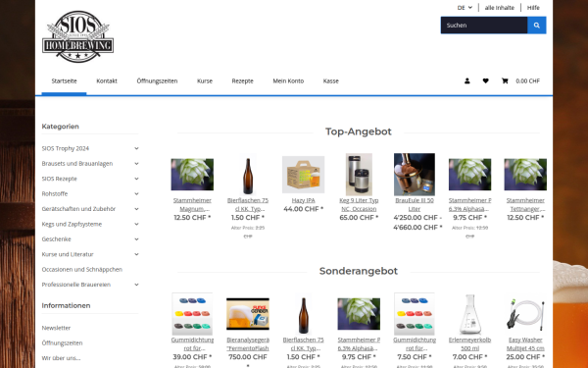Expand the Brausets und Brauanlagen chevron
Viewport: 588px width, 368px height.
pos(136,163)
